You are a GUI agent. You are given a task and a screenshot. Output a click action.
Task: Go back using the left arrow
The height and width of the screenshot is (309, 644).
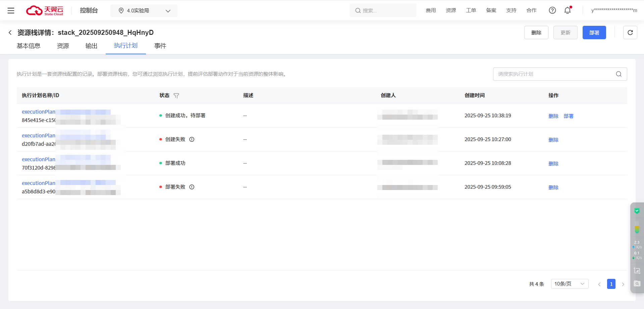[x=10, y=33]
